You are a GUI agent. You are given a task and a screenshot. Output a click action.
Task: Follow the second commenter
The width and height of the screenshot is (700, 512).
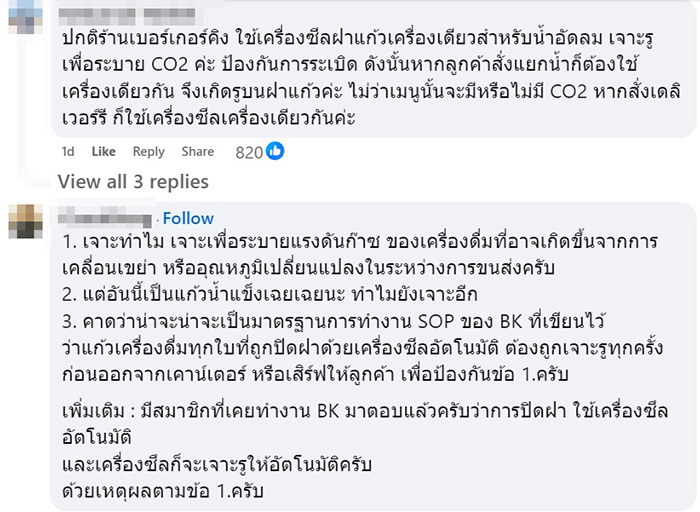(x=188, y=218)
